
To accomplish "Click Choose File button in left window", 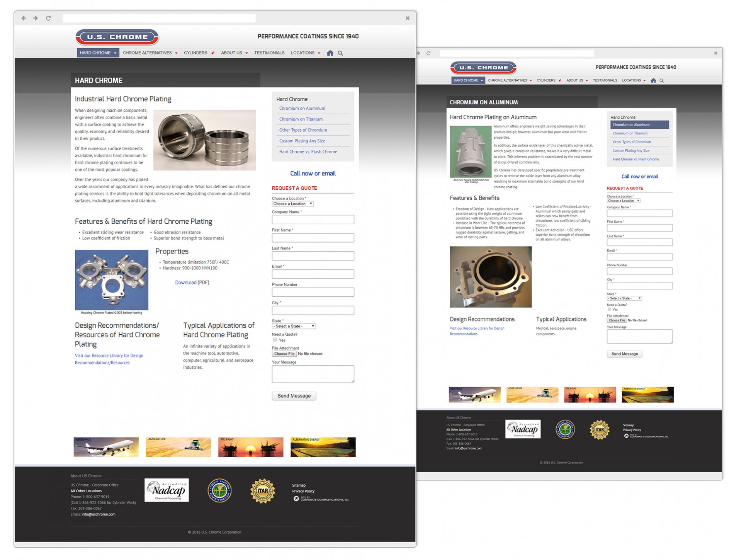I will pyautogui.click(x=284, y=354).
